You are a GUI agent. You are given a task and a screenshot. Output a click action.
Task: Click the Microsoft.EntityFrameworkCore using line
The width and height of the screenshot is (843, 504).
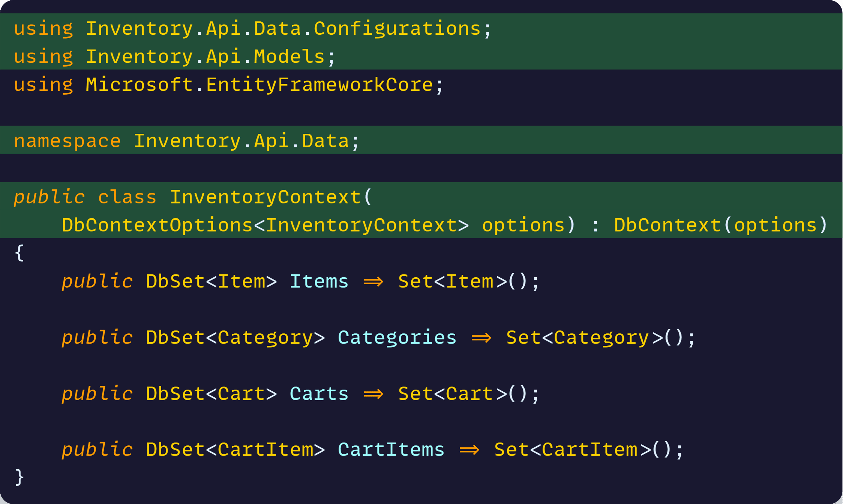click(229, 85)
